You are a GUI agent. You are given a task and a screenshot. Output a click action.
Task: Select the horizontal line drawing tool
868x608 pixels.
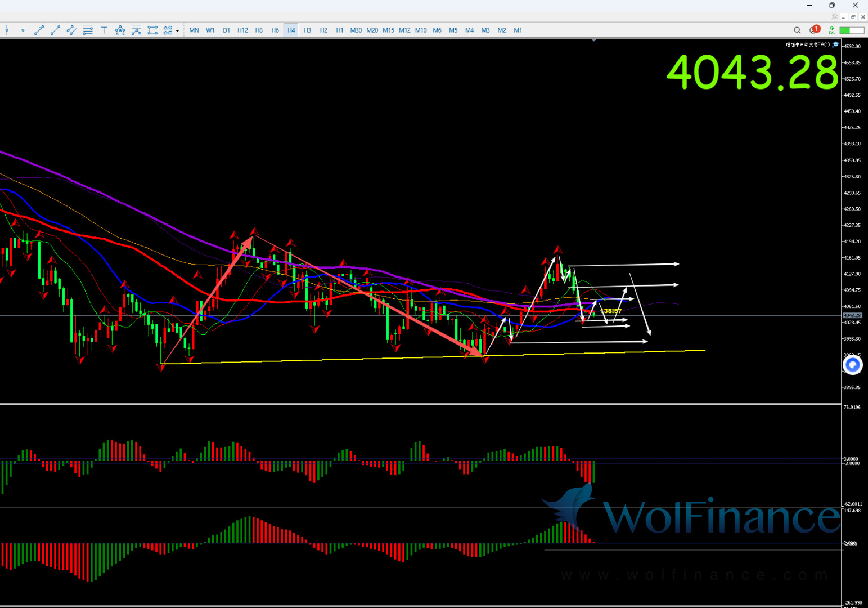coord(23,30)
